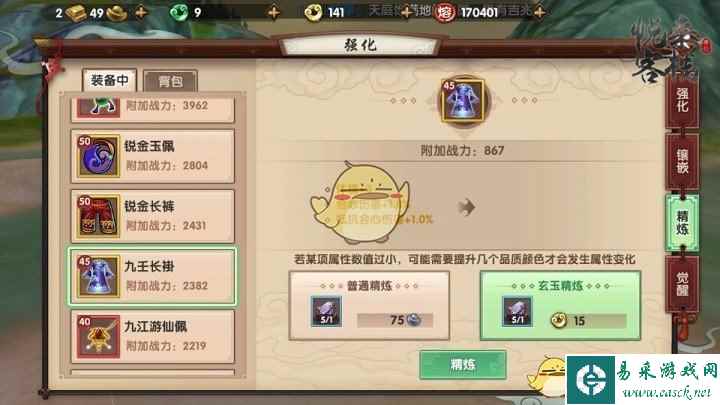Click the arrow between attribute panels
Image resolution: width=720 pixels, height=405 pixels.
point(466,207)
